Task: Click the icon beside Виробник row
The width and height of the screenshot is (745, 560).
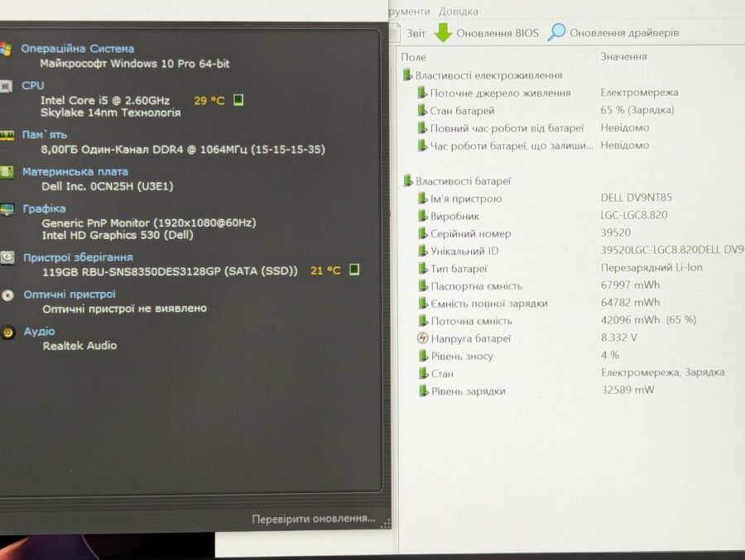Action: 422,215
